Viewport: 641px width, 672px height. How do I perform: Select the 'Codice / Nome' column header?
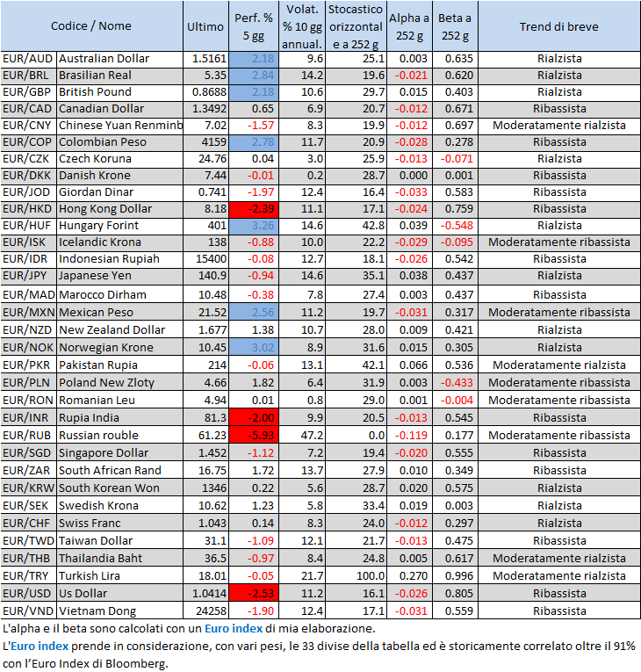pyautogui.click(x=91, y=26)
